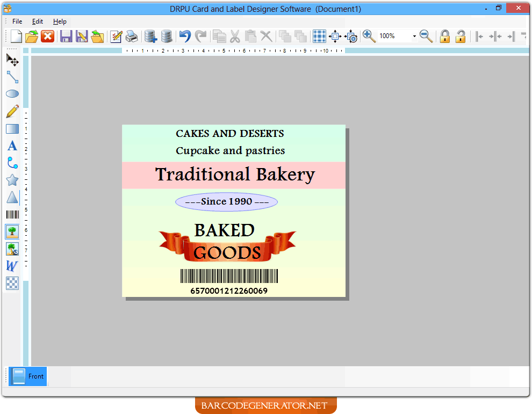The width and height of the screenshot is (532, 414).
Task: Click the add database icon with plus
Action: click(x=150, y=37)
